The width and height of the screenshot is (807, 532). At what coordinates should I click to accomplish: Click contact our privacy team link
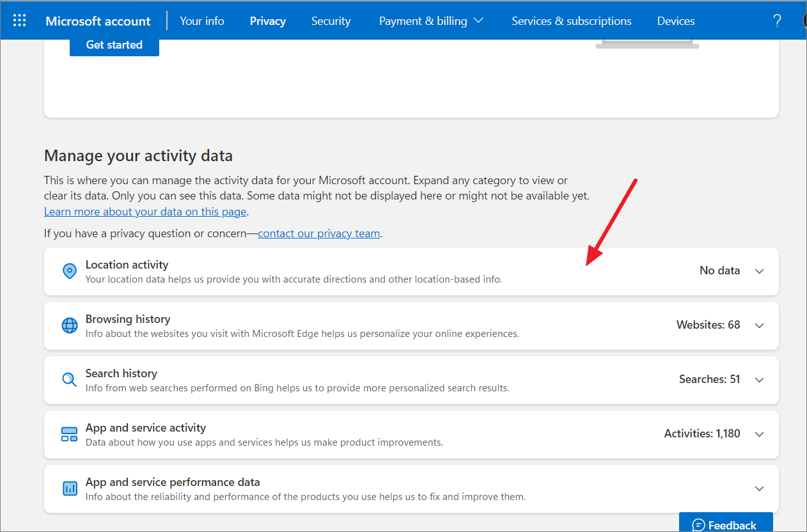click(319, 233)
